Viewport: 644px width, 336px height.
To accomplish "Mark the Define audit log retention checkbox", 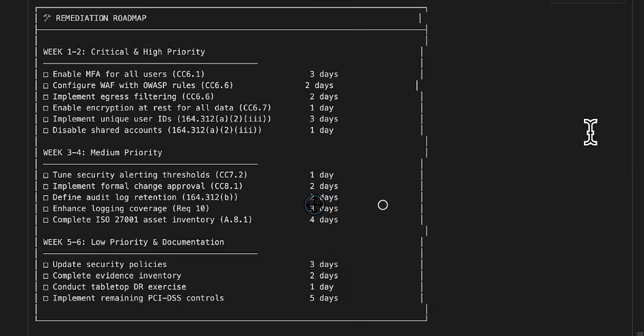I will (46, 197).
